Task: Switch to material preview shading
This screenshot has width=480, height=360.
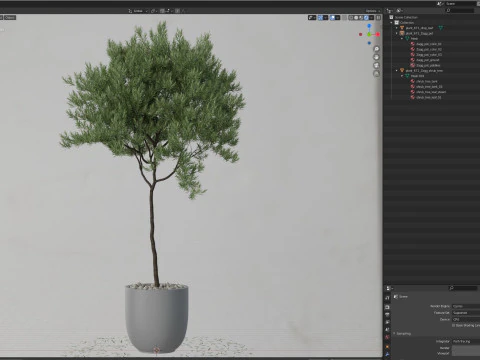Action: (x=361, y=18)
